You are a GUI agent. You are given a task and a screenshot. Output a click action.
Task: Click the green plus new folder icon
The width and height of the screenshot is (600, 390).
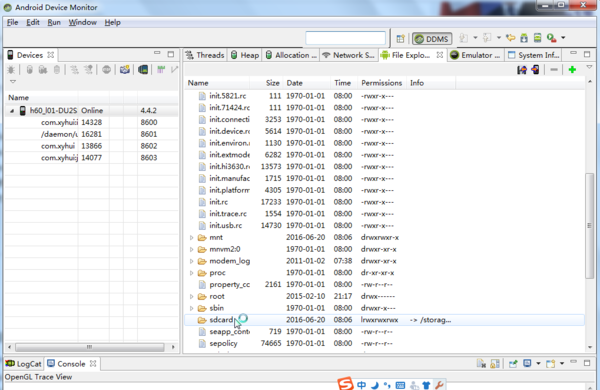572,70
